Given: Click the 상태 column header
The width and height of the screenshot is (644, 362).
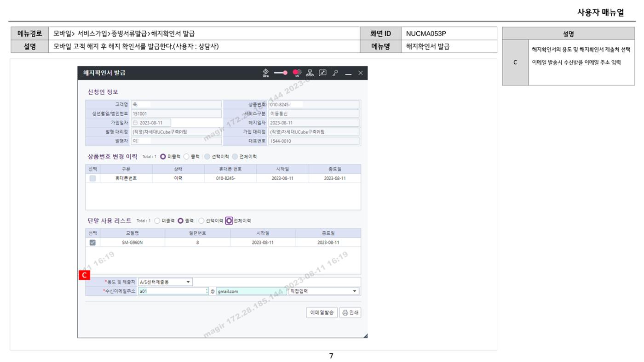Looking at the screenshot, I should pos(178,169).
